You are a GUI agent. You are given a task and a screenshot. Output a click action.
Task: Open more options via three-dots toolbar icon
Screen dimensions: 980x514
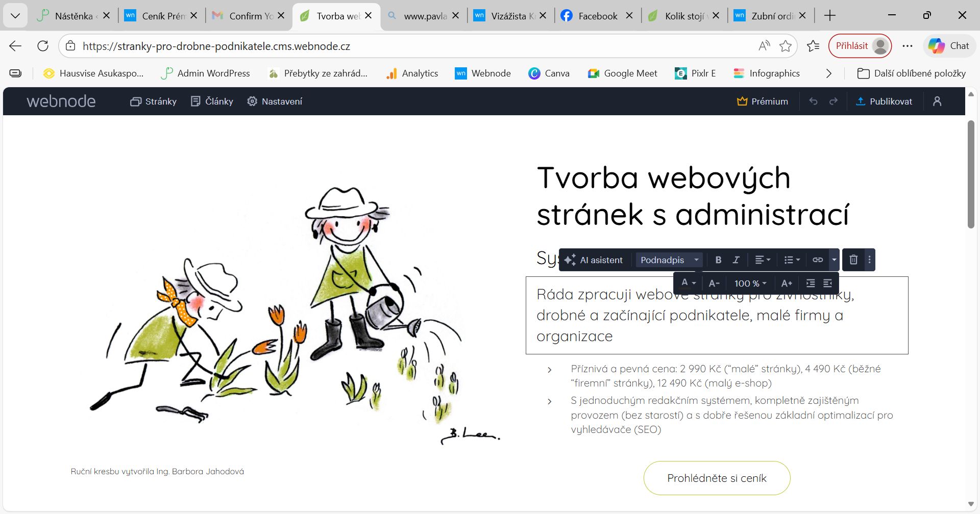click(x=869, y=260)
